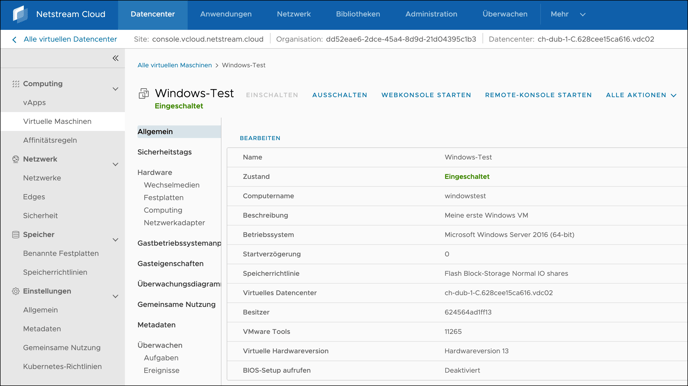This screenshot has height=386, width=688.
Task: Click the Alle virtuellen Maschinen breadcrumb
Action: 175,65
